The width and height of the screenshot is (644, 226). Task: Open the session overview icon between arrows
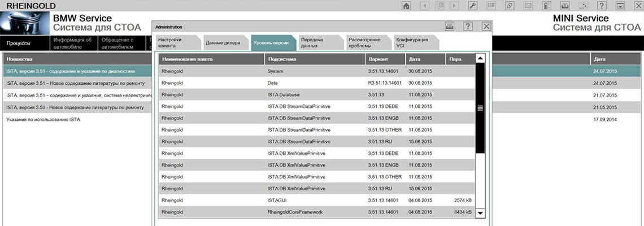(x=440, y=6)
